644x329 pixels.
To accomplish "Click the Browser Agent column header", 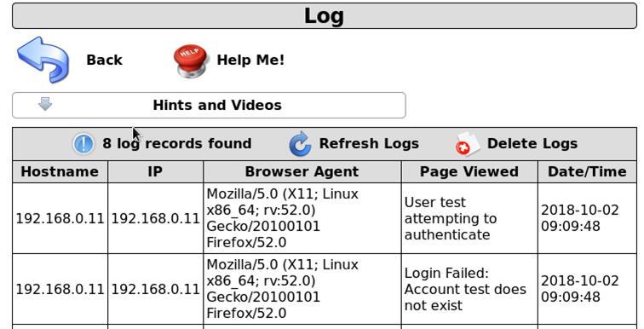I will [302, 171].
